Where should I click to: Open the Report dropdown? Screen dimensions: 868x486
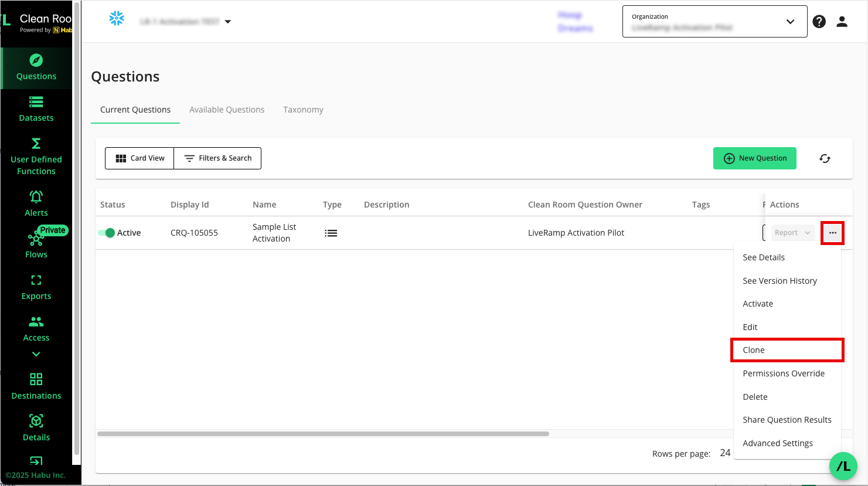click(x=793, y=233)
